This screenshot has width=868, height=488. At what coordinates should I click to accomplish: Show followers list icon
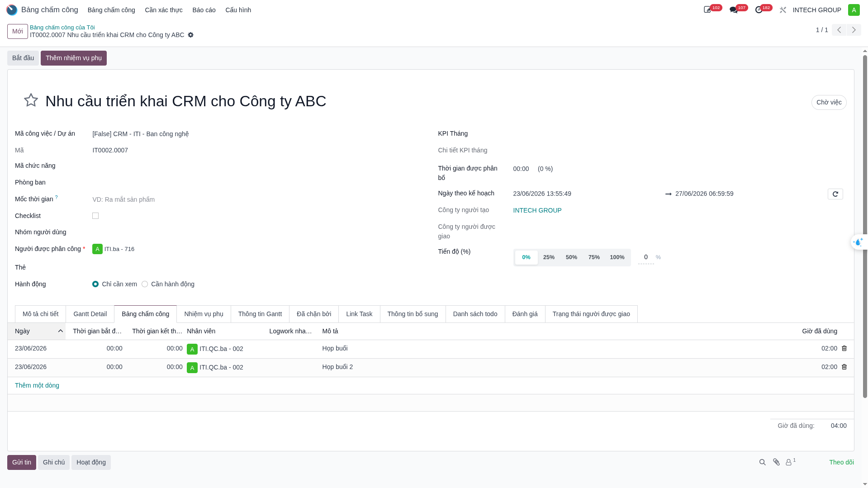click(791, 462)
